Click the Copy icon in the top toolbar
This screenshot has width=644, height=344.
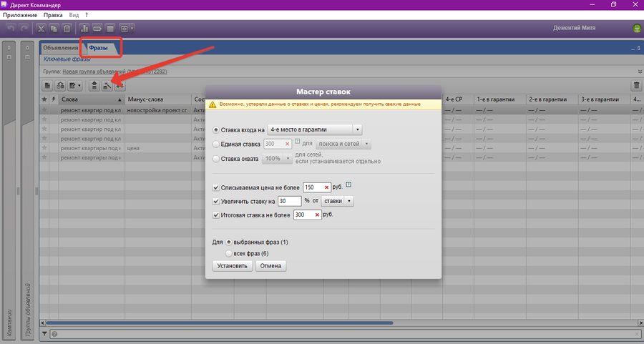click(x=54, y=29)
